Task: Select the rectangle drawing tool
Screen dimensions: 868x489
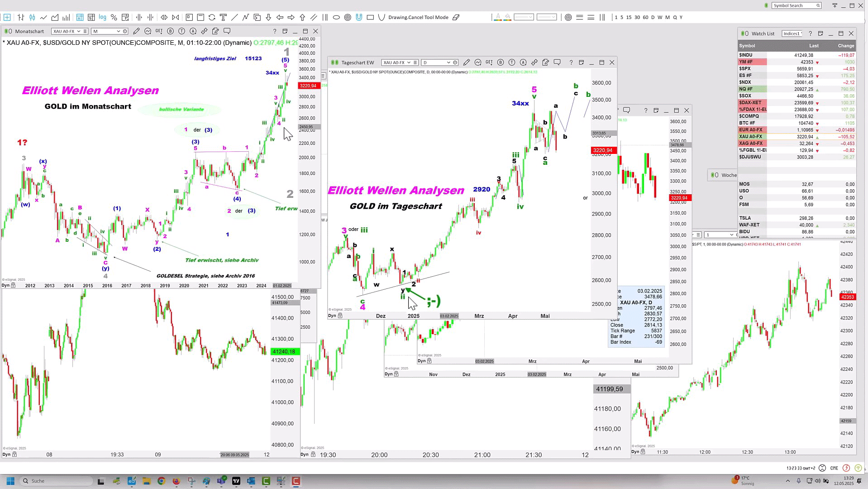Action: 370,17
